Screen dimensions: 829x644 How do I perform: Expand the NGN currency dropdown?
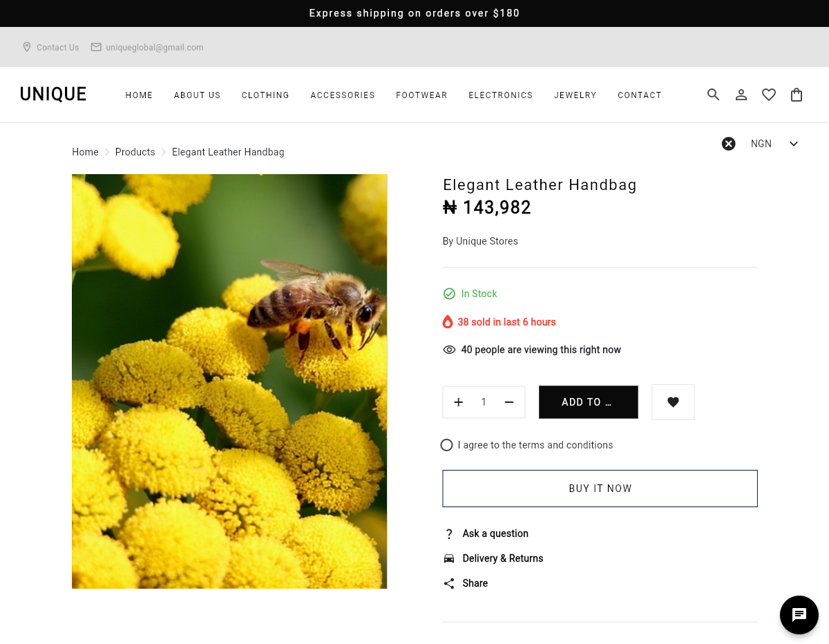coord(793,144)
